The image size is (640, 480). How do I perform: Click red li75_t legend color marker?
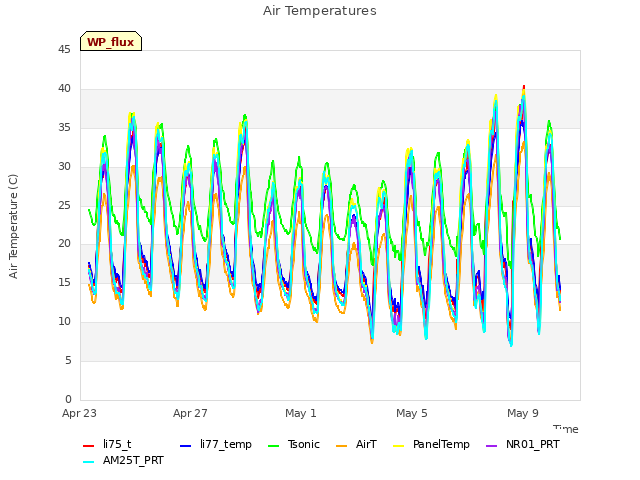click(89, 446)
